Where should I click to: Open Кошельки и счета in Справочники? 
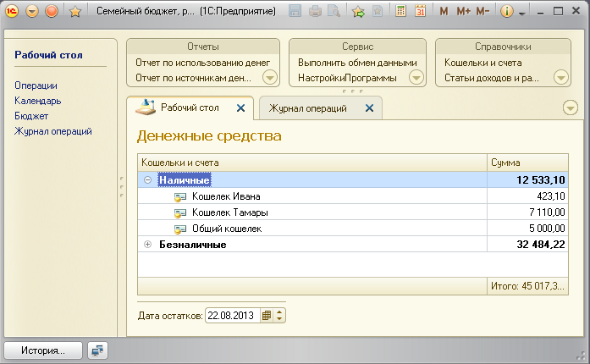(483, 63)
